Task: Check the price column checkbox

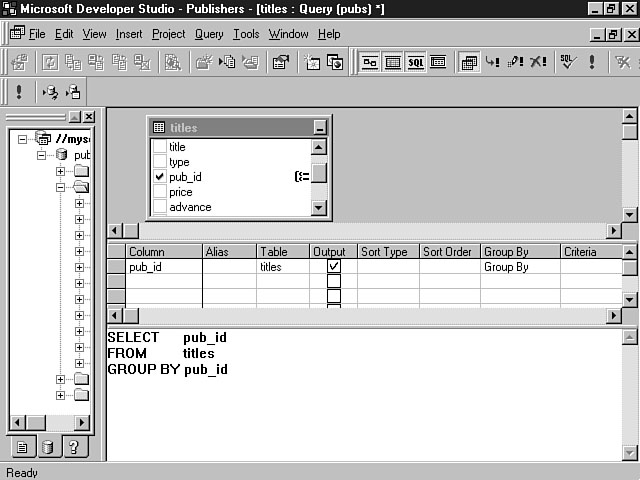Action: 159,192
